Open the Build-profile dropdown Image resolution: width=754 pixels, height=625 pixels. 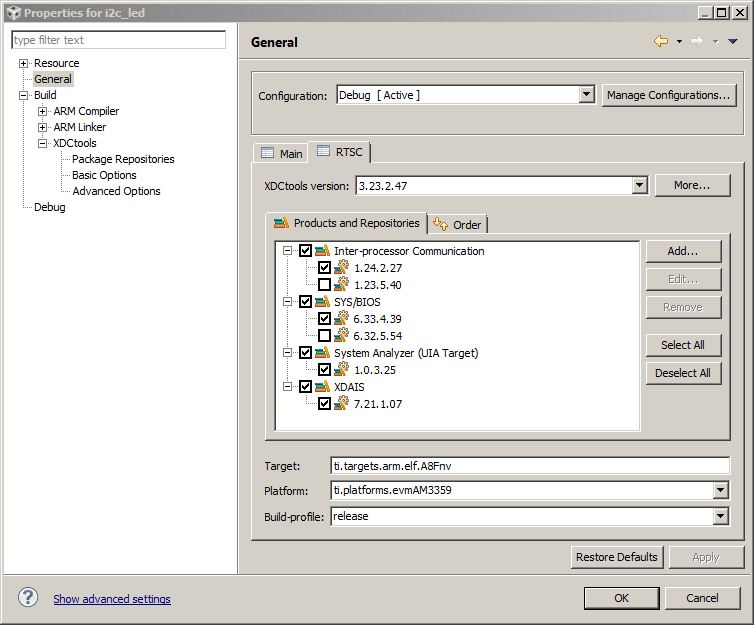[x=720, y=516]
